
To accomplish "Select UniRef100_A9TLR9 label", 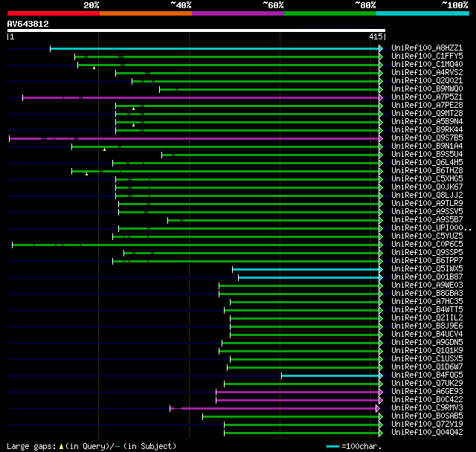I will pos(427,204).
